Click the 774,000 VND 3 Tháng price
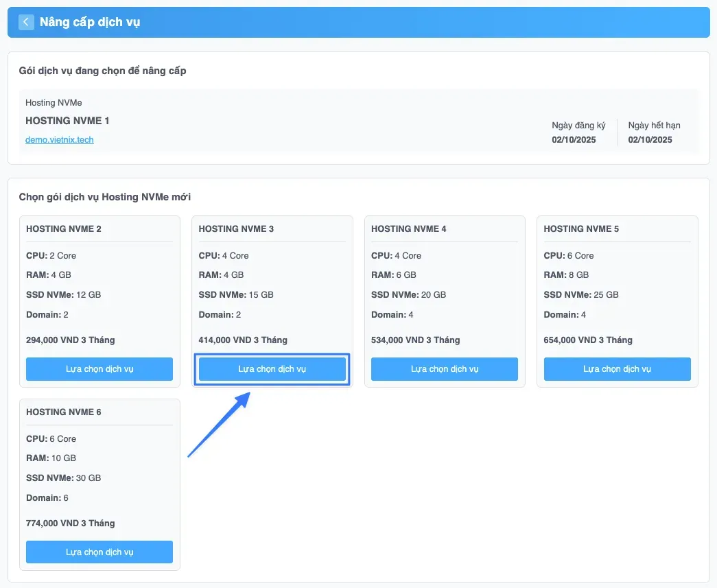 [x=71, y=523]
